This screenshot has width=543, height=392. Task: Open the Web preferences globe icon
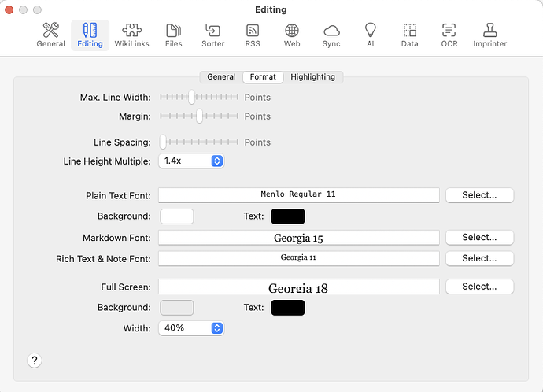[x=292, y=35]
